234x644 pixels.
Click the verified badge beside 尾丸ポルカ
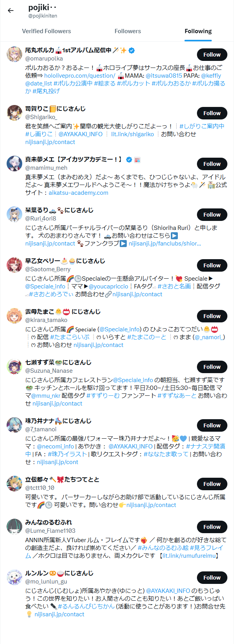pyautogui.click(x=131, y=50)
